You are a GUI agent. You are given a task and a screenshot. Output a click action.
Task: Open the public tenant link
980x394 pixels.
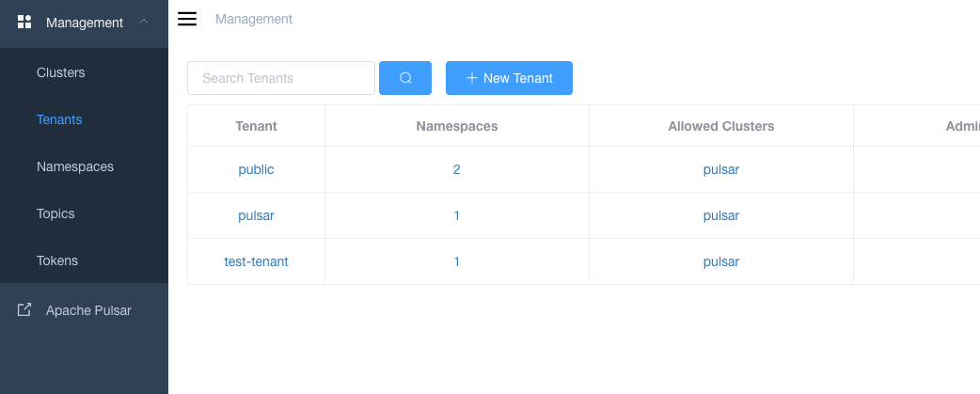point(256,169)
